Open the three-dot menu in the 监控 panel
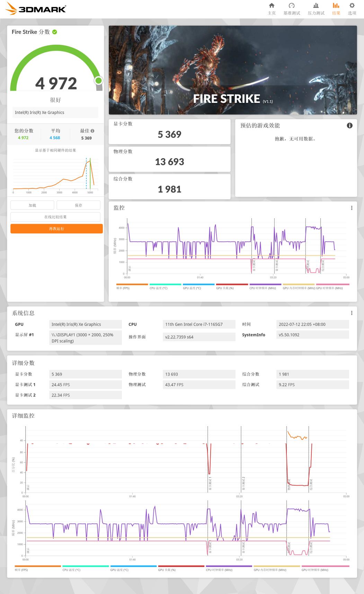 coord(352,208)
